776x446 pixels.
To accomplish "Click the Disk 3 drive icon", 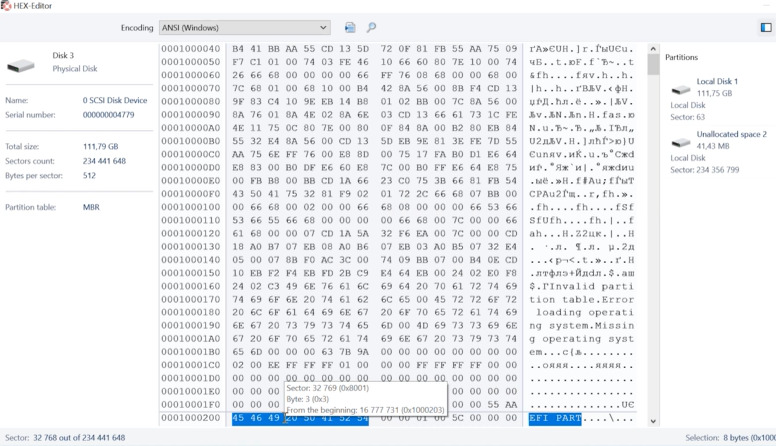I will point(21,65).
